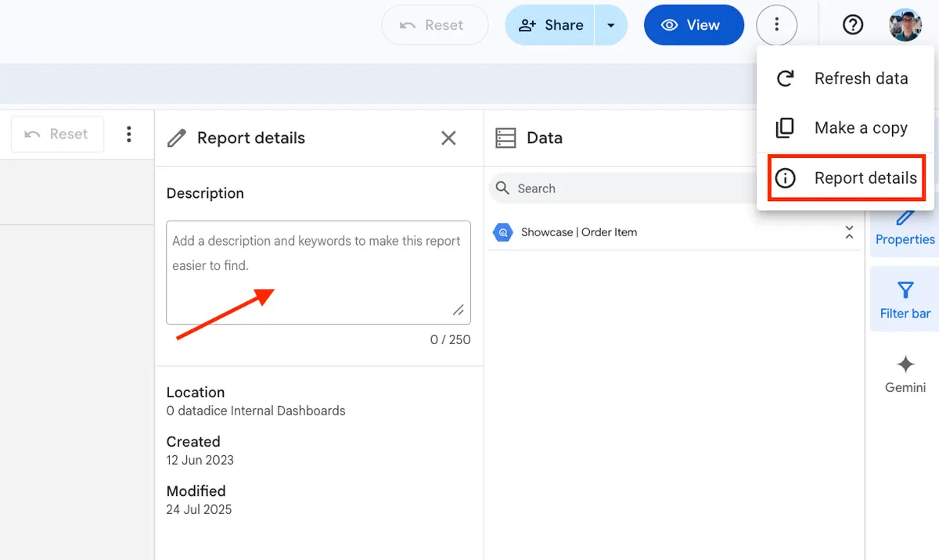
Task: Click the 0 / 250 character counter
Action: [451, 339]
